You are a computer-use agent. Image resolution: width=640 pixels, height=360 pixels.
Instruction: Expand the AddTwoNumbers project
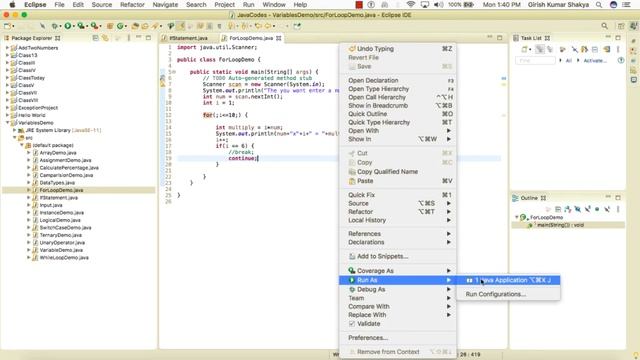tap(7, 48)
